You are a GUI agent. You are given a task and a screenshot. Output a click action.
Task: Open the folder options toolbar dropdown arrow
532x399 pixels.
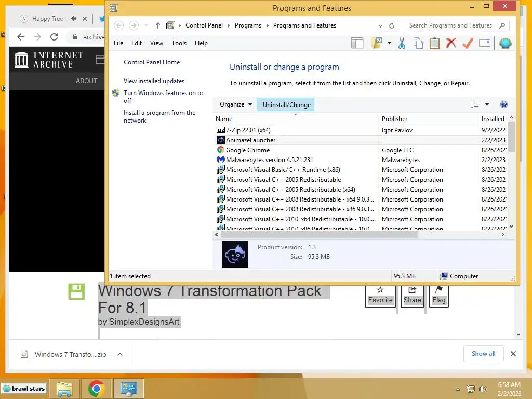coord(389,43)
